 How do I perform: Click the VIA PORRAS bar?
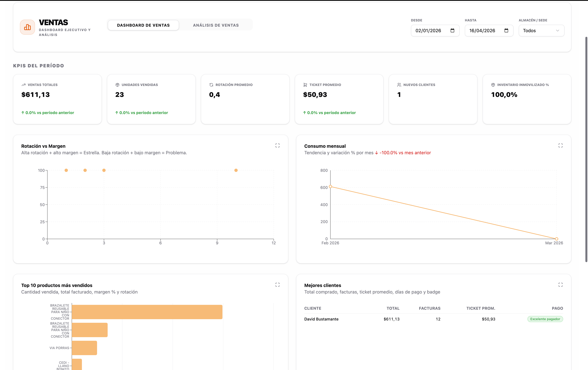point(84,348)
